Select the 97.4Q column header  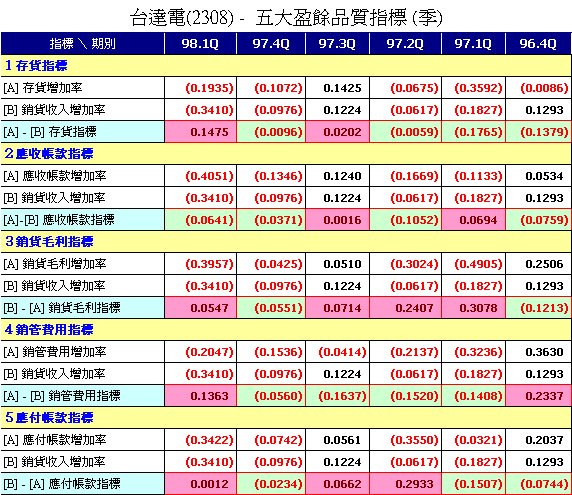271,44
